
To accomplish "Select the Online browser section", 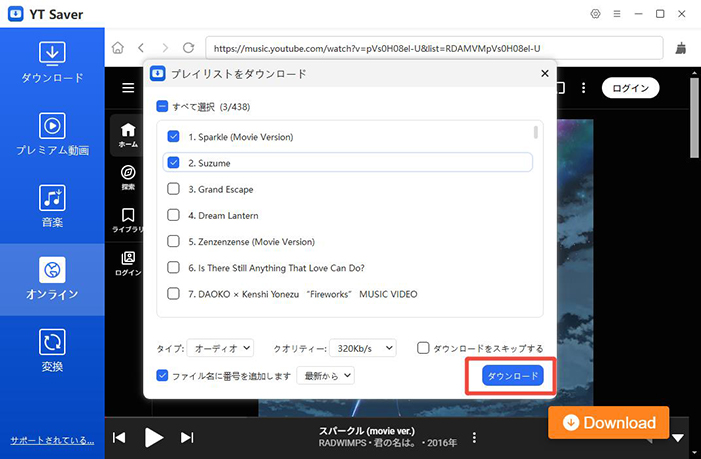I will click(x=52, y=278).
